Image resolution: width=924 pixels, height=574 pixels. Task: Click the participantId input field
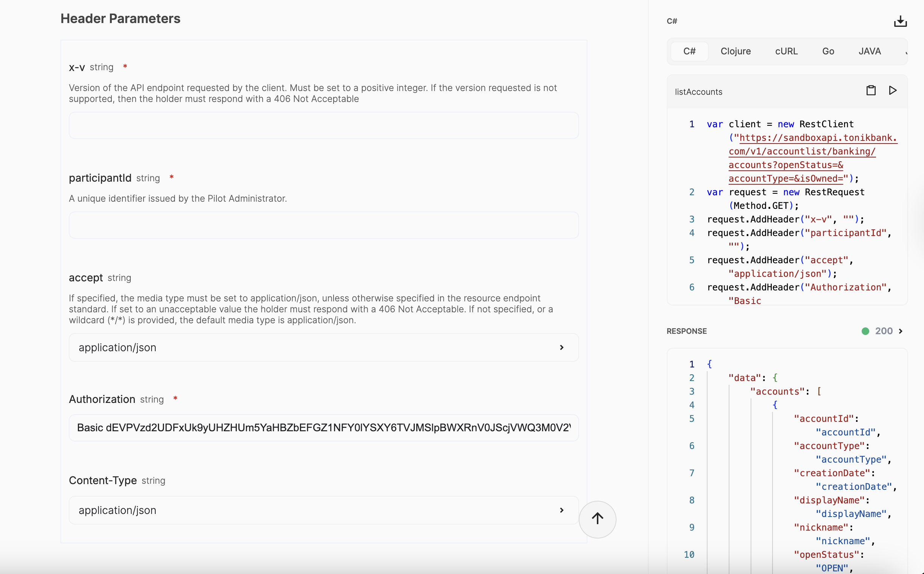click(x=323, y=225)
